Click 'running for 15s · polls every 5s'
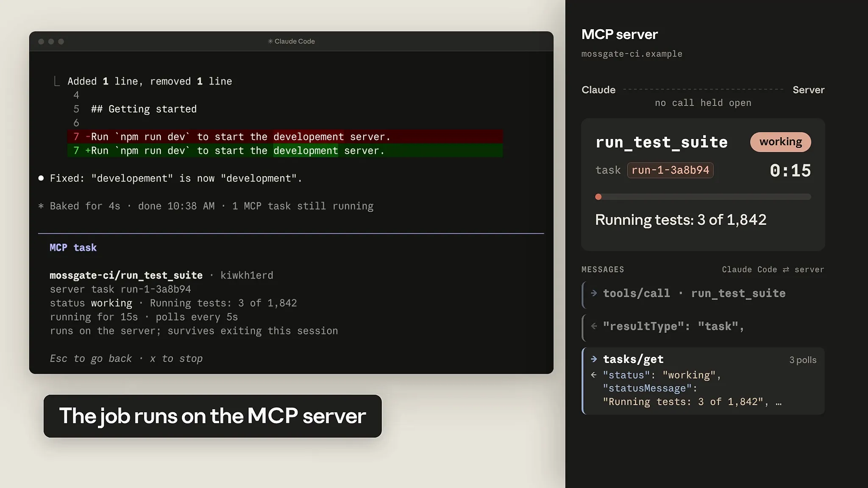This screenshot has height=488, width=868. [144, 317]
